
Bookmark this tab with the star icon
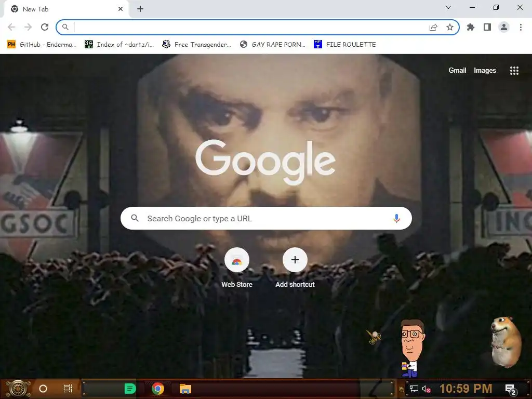click(x=450, y=27)
